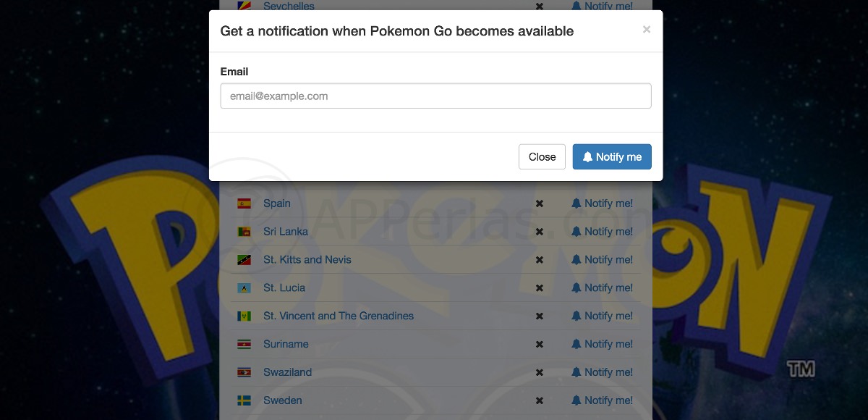Click the Suriname flag icon
Viewport: 868px width, 420px height.
(244, 344)
